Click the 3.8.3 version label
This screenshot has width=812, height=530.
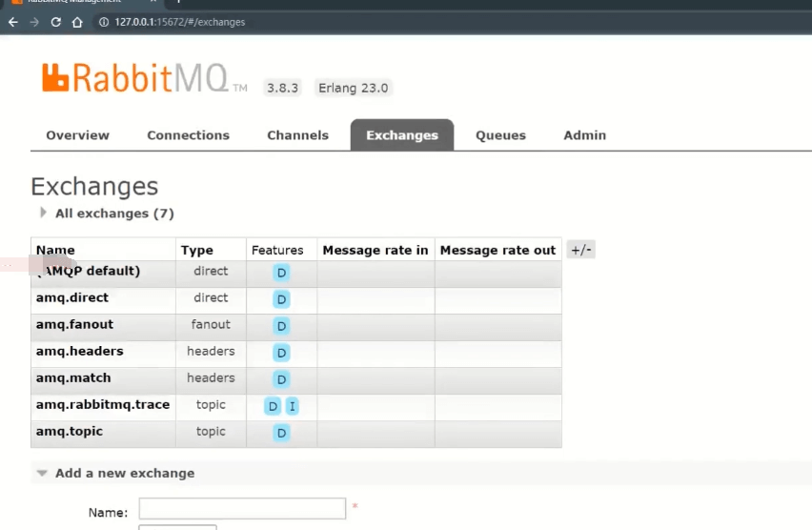coord(282,88)
